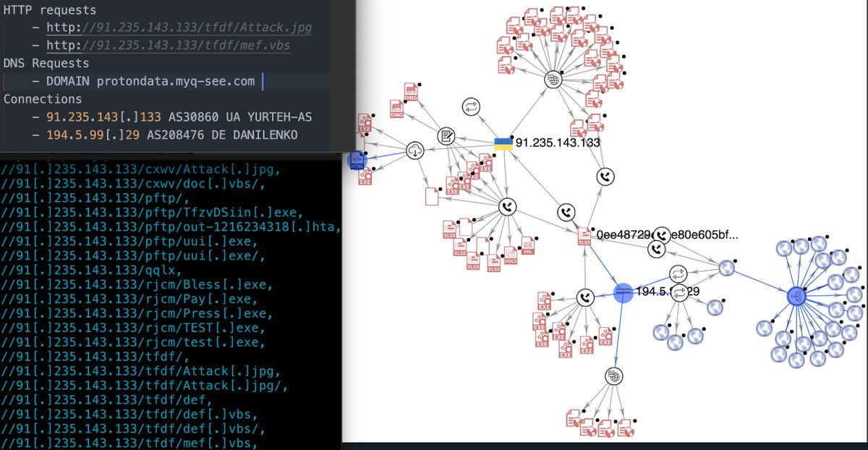Viewport: 868px width, 450px height.
Task: Click the upper DMG file node
Action: 410,91
